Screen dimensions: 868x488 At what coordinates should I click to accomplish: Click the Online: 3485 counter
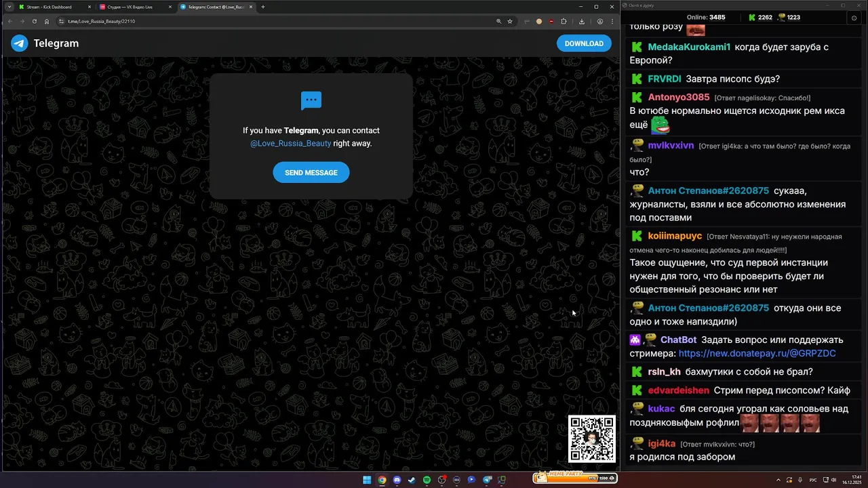point(706,18)
